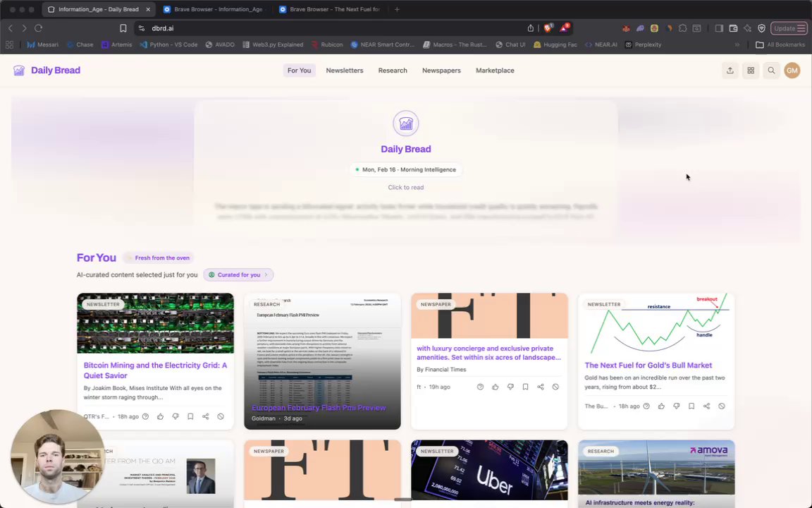Bookmark the Gold's Bull Market article
The image size is (812, 508).
pyautogui.click(x=691, y=406)
